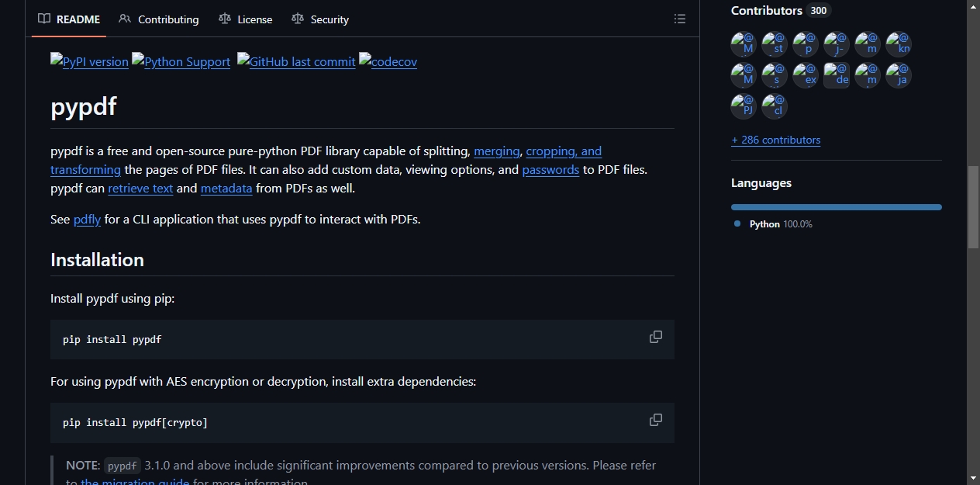Open contributor avatar labeled @de
Image resolution: width=980 pixels, height=485 pixels.
point(837,75)
